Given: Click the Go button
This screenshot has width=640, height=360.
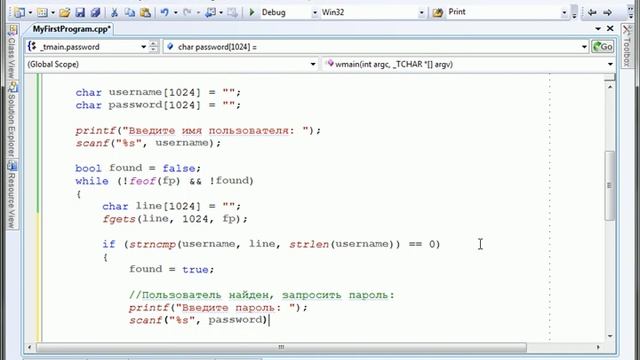Looking at the screenshot, I should click(602, 47).
